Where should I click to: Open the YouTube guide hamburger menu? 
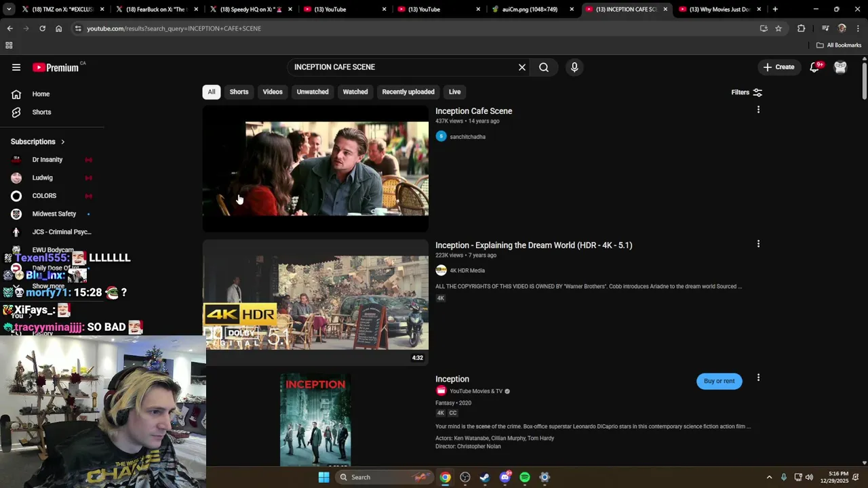point(16,67)
